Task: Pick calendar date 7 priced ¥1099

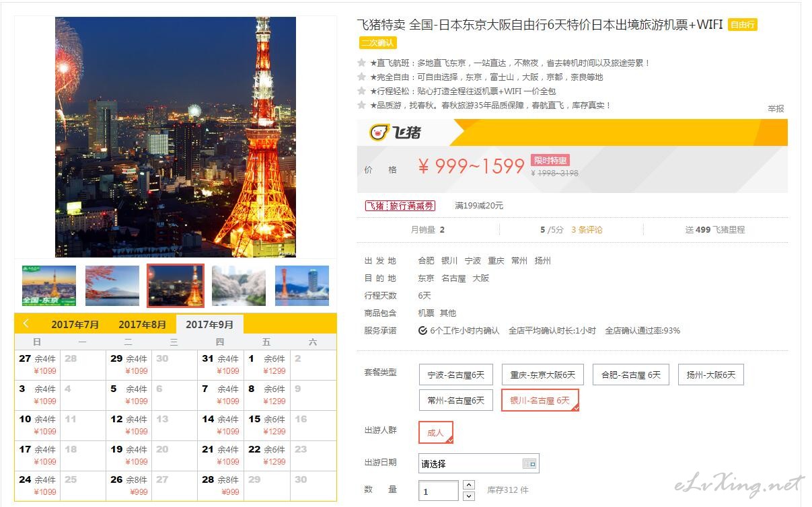Action: coord(221,395)
